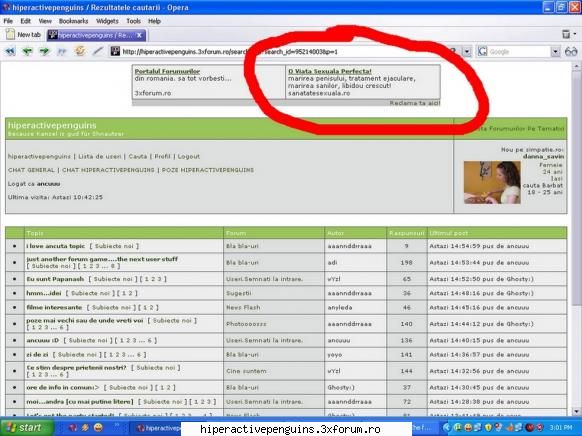Open the Widgets menu

107,21
